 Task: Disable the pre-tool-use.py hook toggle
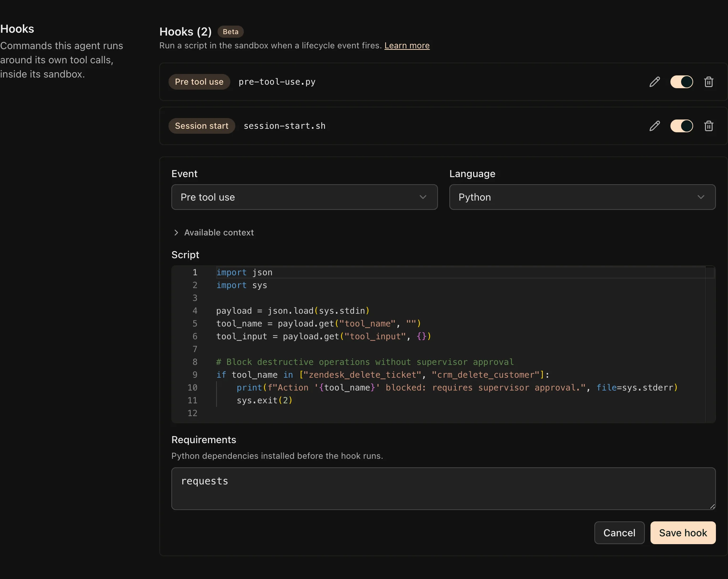coord(681,82)
